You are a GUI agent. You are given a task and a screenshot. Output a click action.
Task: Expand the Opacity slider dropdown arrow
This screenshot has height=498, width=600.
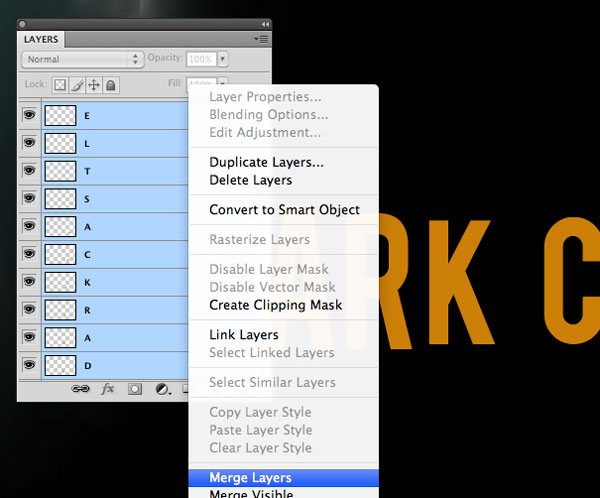[x=224, y=59]
